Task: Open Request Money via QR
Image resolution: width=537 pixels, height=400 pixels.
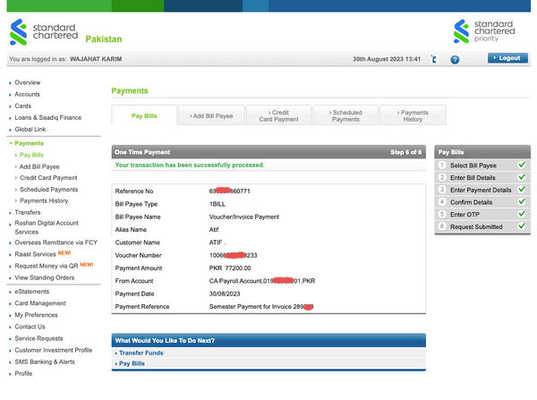Action: coord(47,266)
